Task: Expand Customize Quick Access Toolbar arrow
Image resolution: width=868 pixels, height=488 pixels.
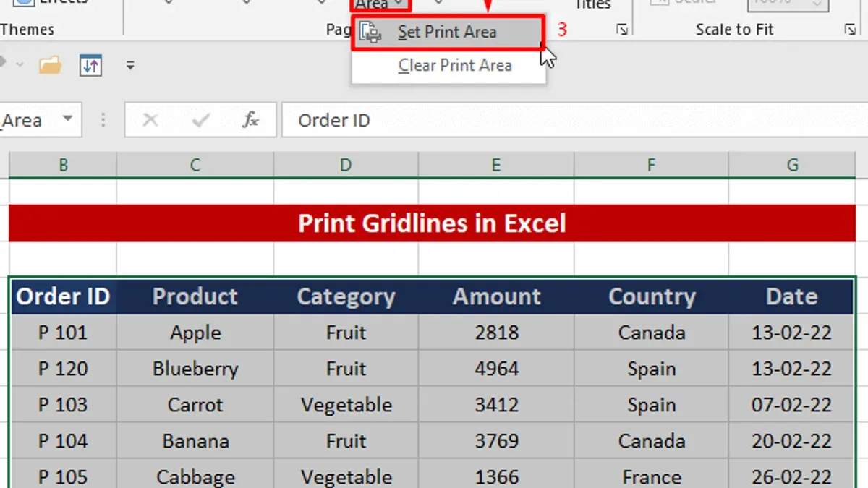Action: tap(130, 65)
